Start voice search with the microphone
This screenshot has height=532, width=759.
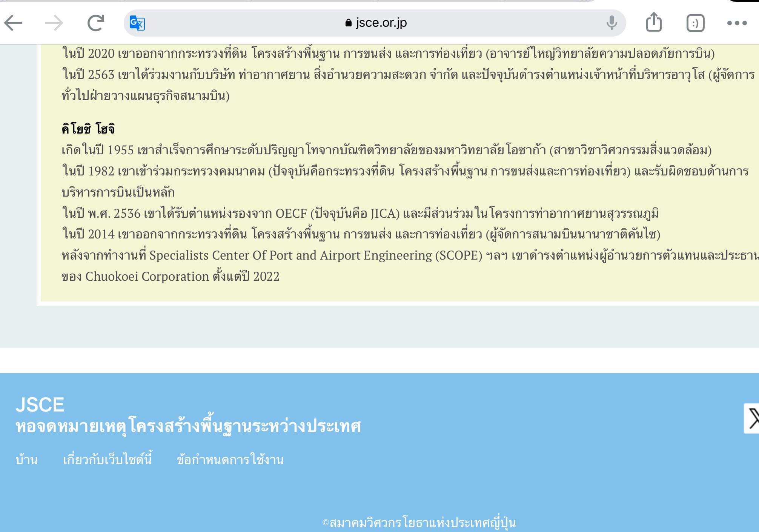click(x=612, y=23)
